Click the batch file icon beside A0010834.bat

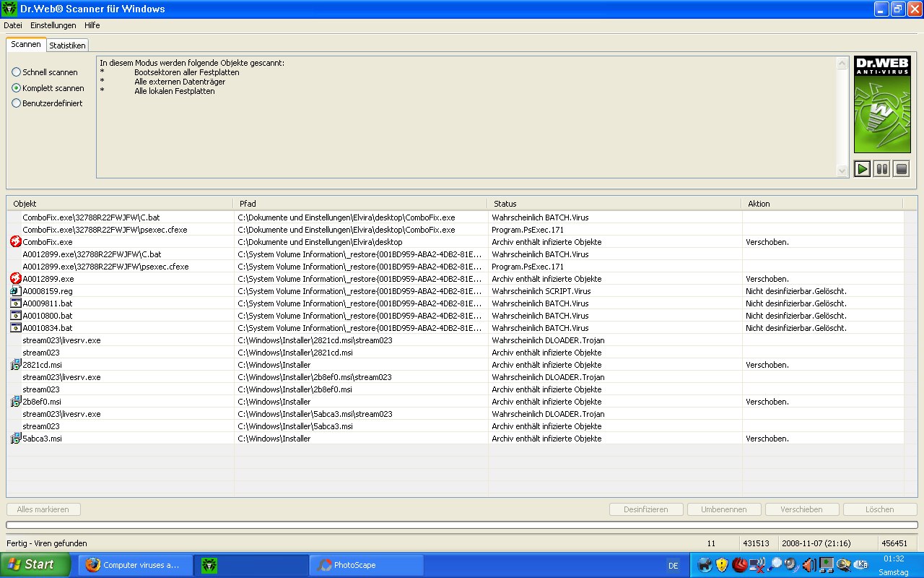[x=16, y=327]
